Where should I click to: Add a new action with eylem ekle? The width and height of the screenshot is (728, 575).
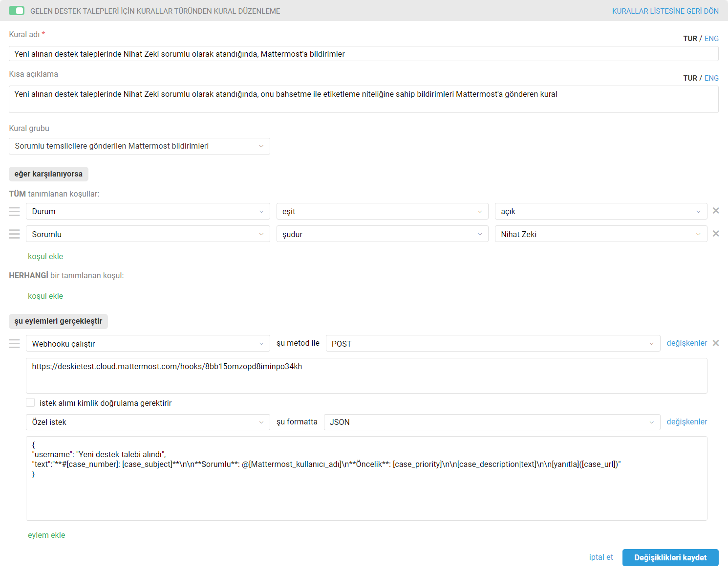[x=46, y=535]
